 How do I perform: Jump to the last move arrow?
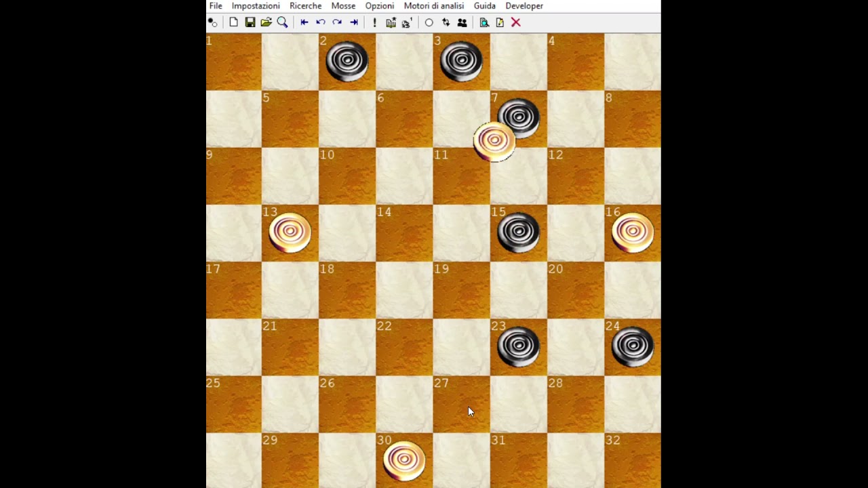point(353,22)
